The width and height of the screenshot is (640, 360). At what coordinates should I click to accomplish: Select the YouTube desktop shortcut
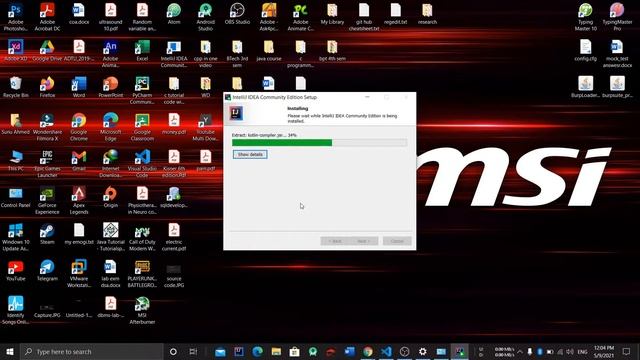[x=16, y=270]
